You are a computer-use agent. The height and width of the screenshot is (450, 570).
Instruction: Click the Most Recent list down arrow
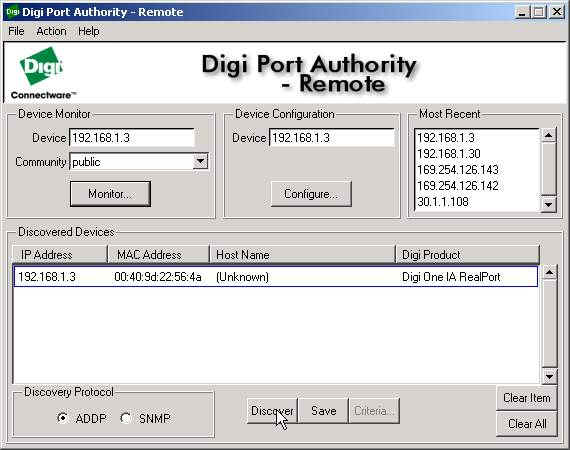[x=549, y=205]
